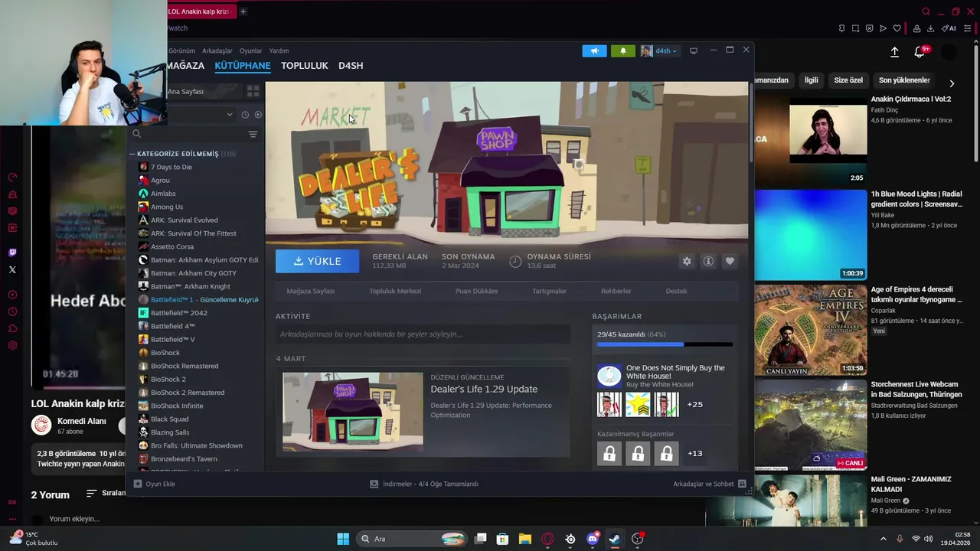Image resolution: width=980 pixels, height=551 pixels.
Task: Open X icon in browser sidebar
Action: coord(12,269)
